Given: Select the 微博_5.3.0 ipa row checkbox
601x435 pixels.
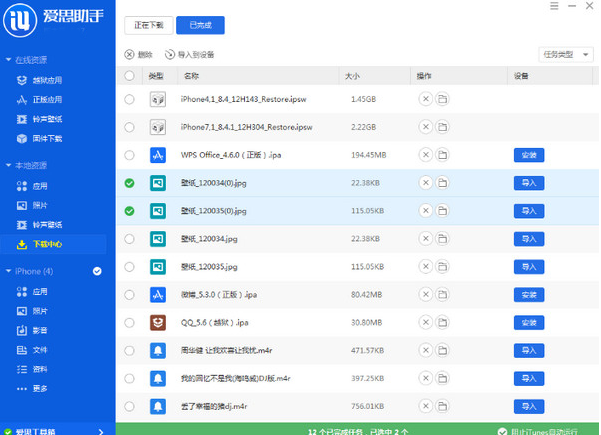Looking at the screenshot, I should tap(129, 295).
